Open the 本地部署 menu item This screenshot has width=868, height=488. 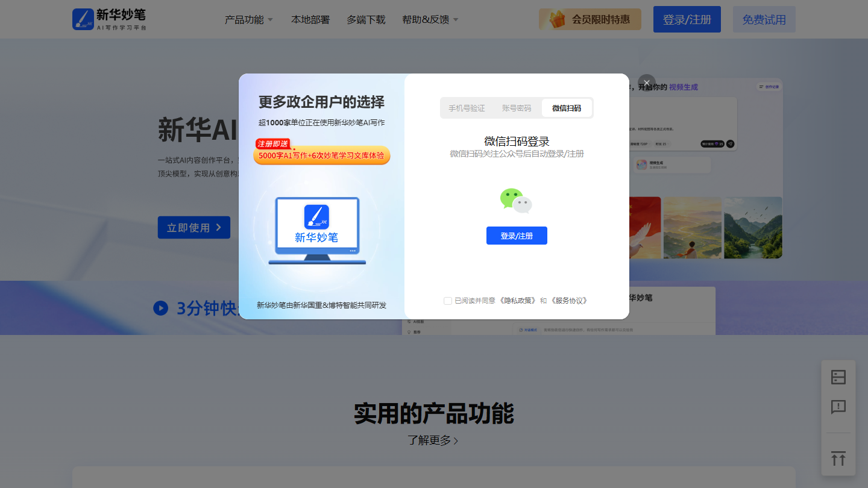click(x=310, y=19)
